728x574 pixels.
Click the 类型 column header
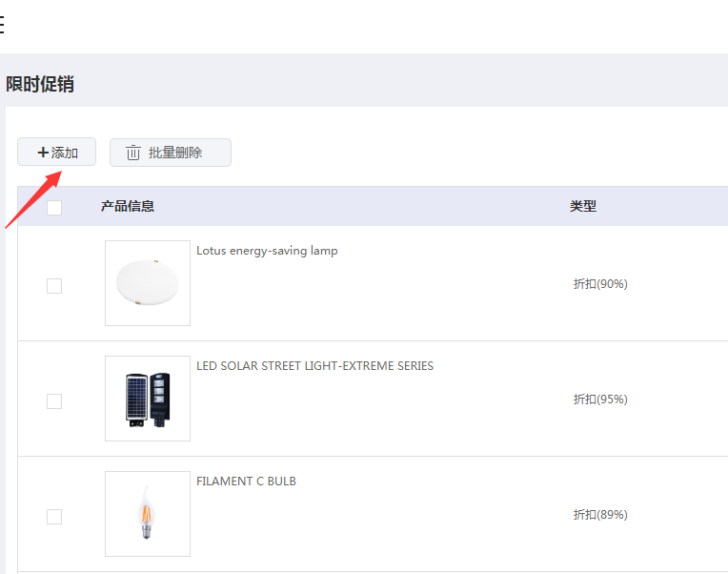(x=583, y=206)
